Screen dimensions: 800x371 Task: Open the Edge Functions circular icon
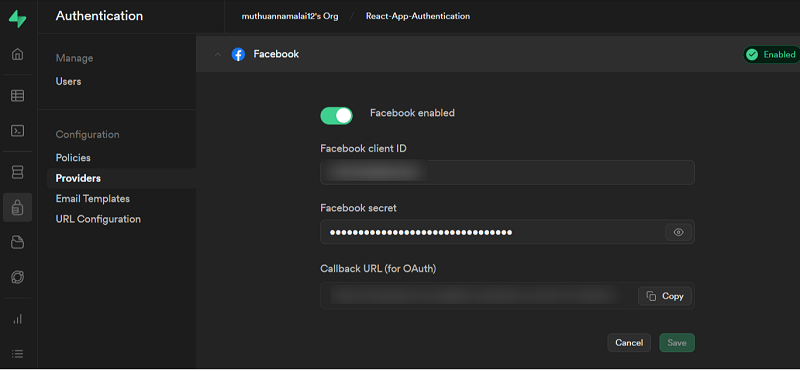pos(17,277)
